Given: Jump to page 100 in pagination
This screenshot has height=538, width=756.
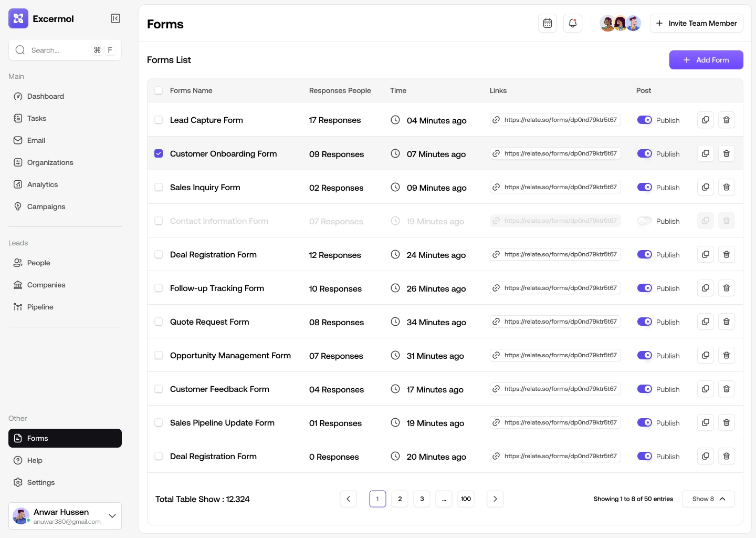Looking at the screenshot, I should pyautogui.click(x=466, y=499).
